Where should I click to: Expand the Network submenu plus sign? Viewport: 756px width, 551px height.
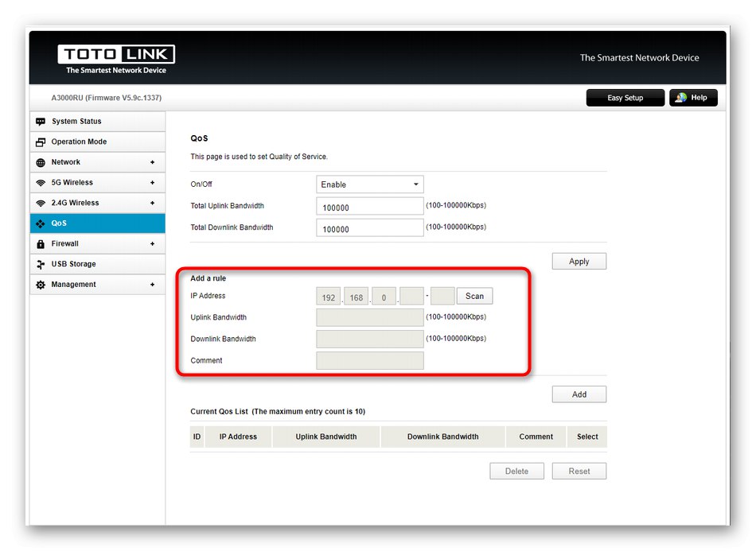pyautogui.click(x=152, y=162)
